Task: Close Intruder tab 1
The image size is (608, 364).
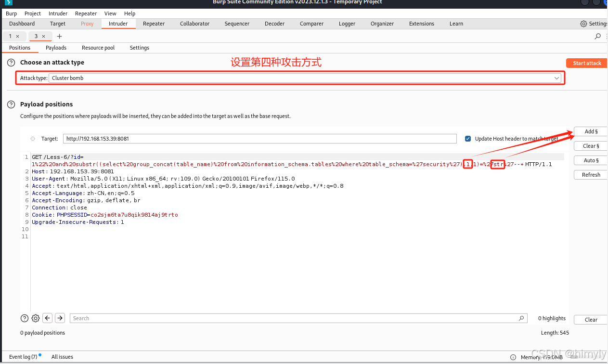Action: pyautogui.click(x=18, y=36)
